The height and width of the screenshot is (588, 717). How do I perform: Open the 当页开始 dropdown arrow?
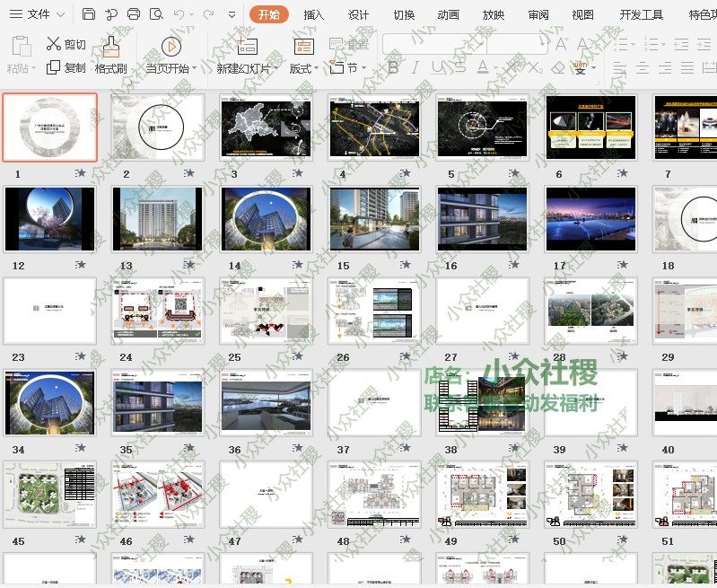[195, 68]
